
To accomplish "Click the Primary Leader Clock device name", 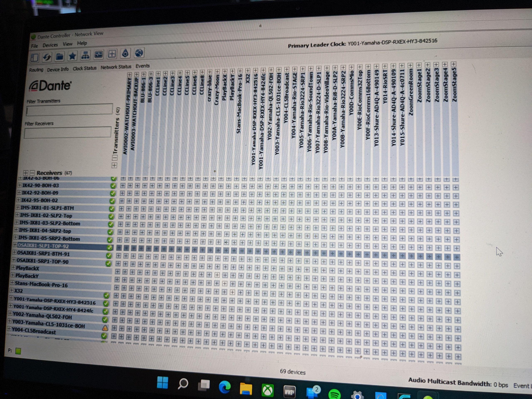I will coord(392,42).
